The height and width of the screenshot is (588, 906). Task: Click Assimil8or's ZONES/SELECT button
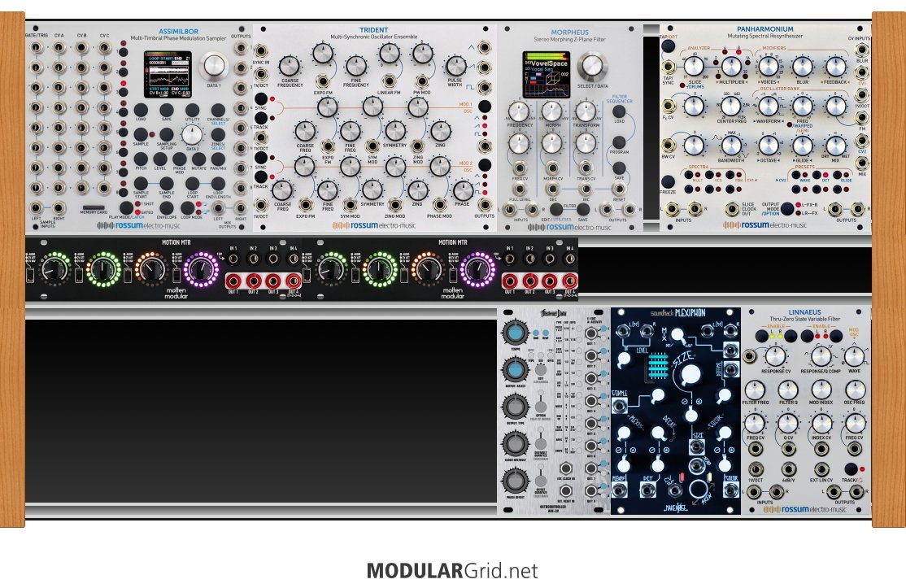click(218, 135)
